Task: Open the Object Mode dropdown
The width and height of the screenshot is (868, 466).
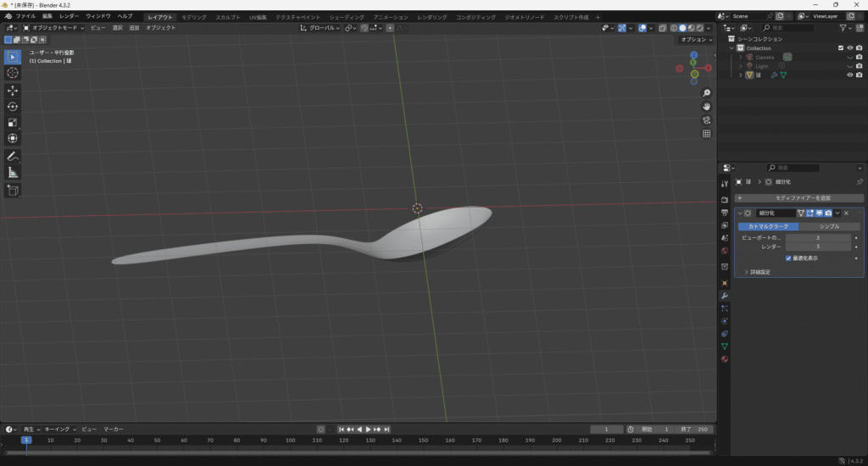Action: pos(53,28)
